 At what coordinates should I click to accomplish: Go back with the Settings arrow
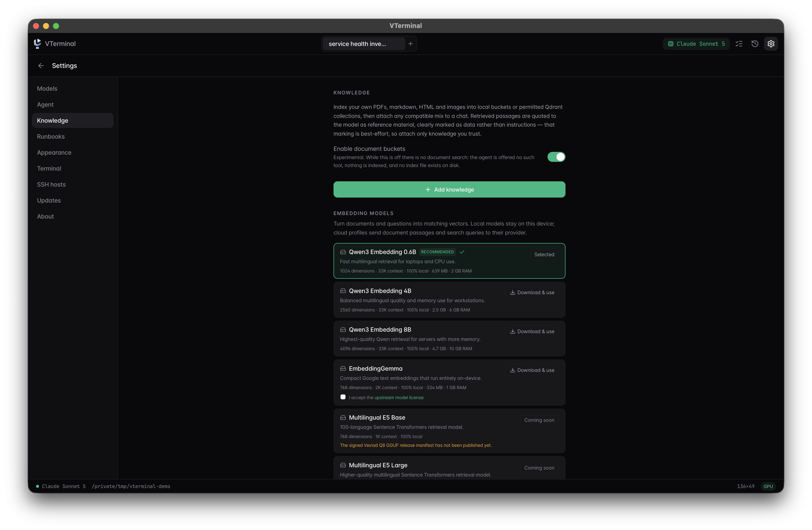(x=41, y=66)
